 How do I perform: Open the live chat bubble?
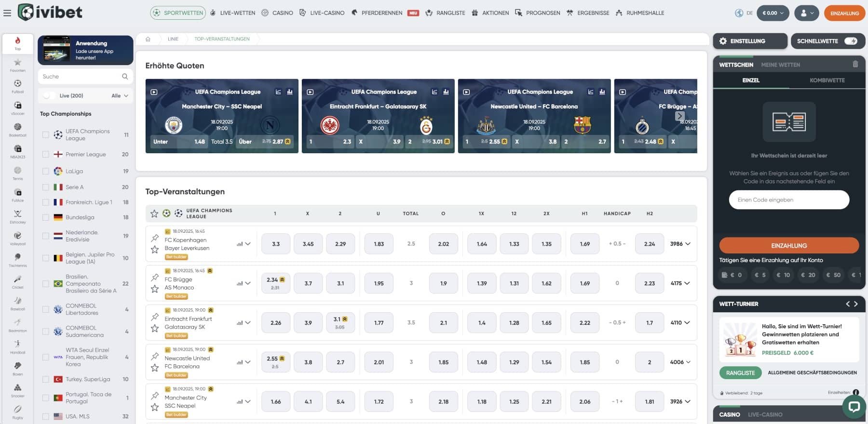(x=854, y=407)
